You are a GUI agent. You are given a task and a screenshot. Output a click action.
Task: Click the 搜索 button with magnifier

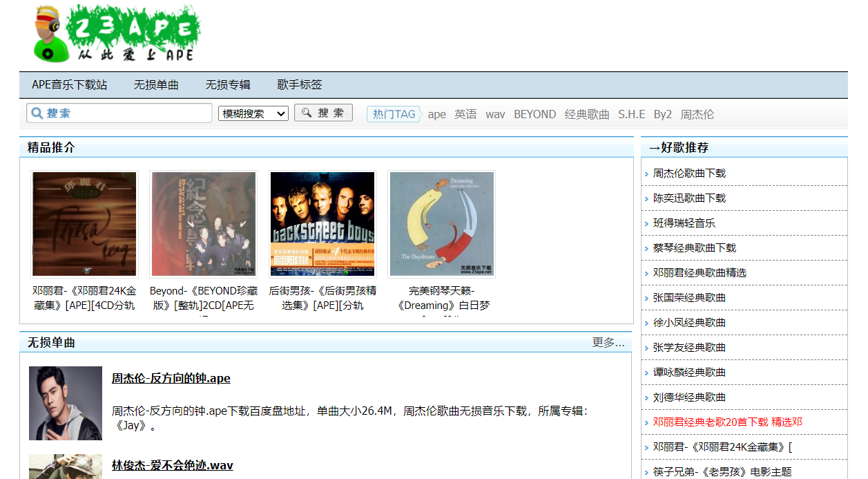[323, 113]
